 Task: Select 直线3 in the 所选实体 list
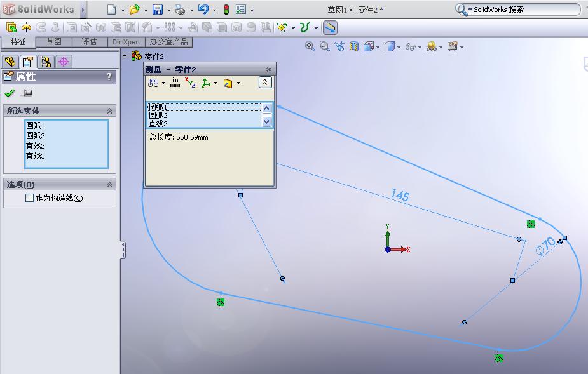[35, 156]
